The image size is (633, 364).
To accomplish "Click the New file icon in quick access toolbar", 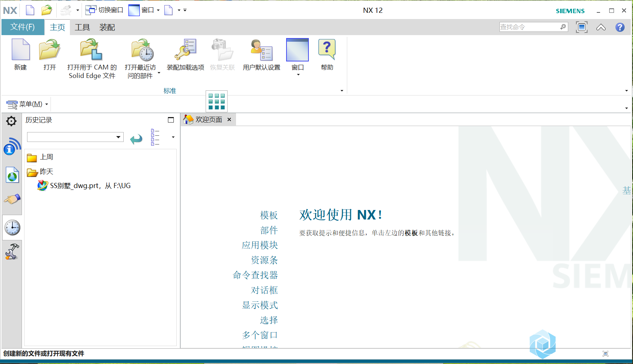I will pos(30,10).
